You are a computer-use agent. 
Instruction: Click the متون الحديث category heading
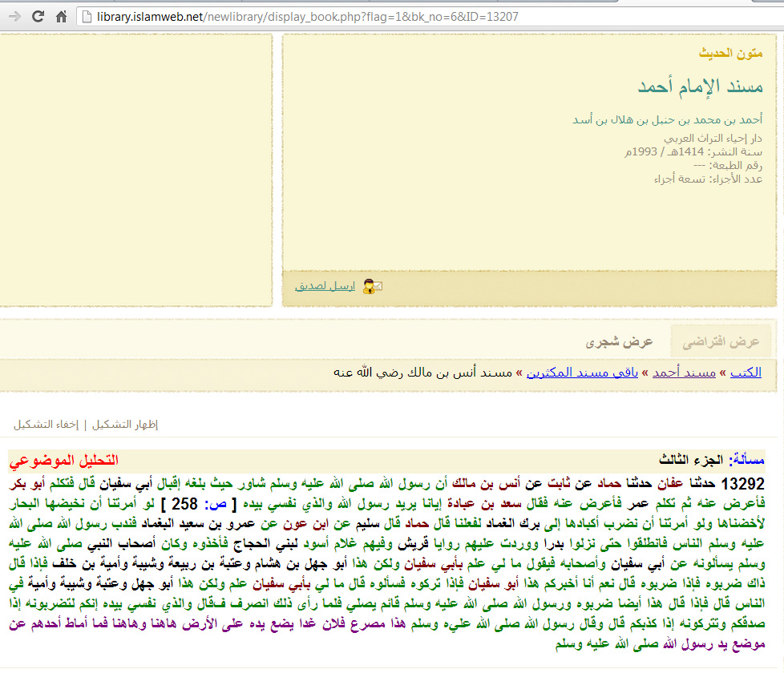[730, 53]
